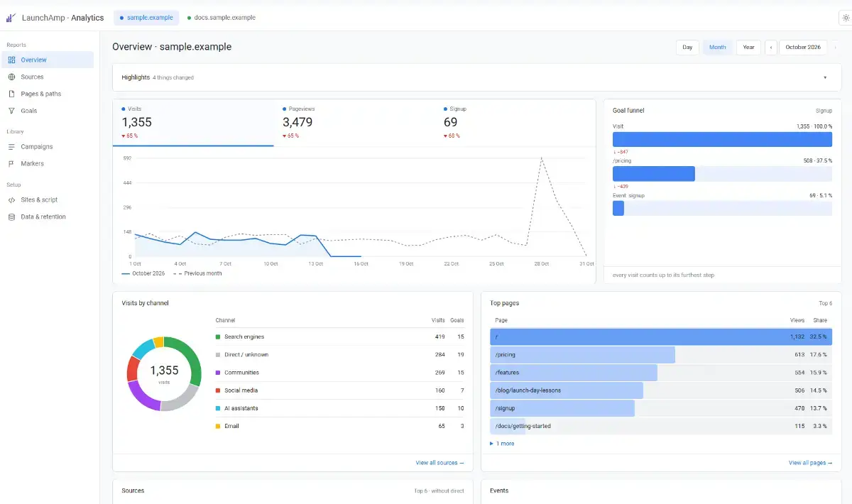Click the Overview grid icon in the sidebar

[x=11, y=60]
